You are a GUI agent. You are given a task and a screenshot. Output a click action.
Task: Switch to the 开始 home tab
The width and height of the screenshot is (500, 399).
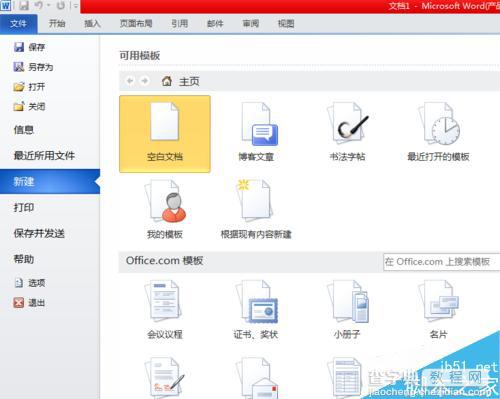tap(57, 24)
